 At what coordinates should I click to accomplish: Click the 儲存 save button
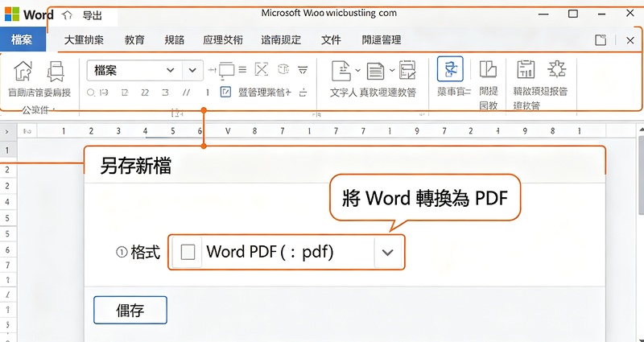point(130,310)
